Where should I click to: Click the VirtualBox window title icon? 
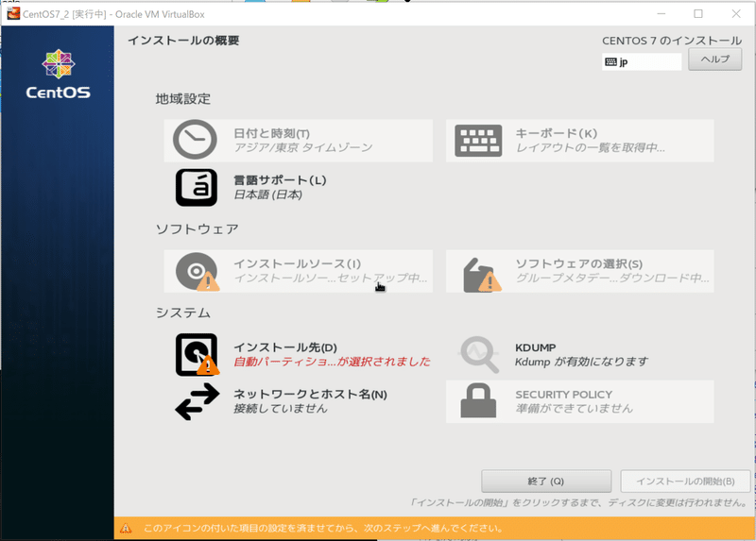13,13
